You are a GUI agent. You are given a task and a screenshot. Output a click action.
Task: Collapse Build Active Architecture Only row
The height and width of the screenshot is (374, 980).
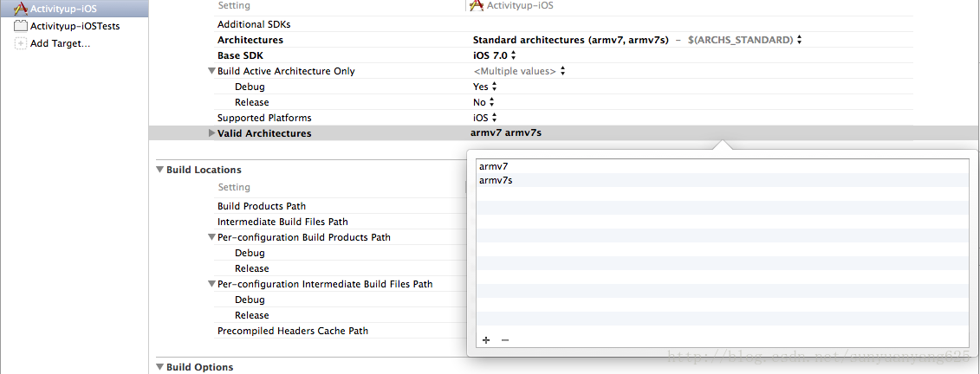pos(212,71)
